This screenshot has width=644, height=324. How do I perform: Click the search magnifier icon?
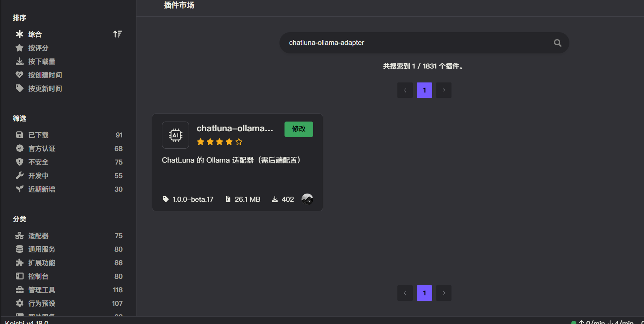point(557,43)
